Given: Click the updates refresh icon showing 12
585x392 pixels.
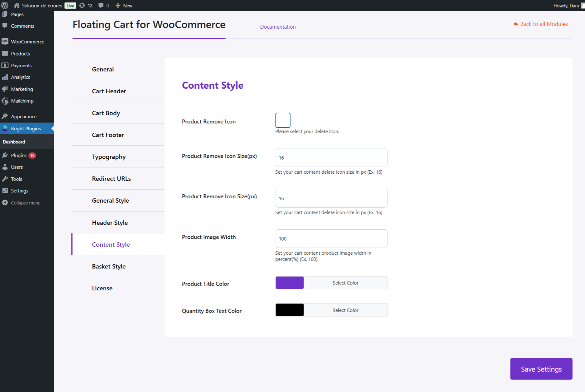Looking at the screenshot, I should [x=82, y=5].
